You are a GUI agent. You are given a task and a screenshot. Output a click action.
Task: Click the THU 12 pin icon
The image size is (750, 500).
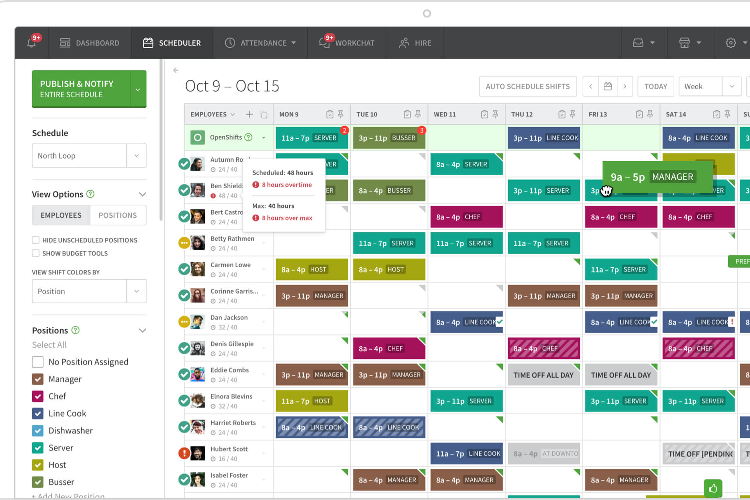click(x=573, y=114)
